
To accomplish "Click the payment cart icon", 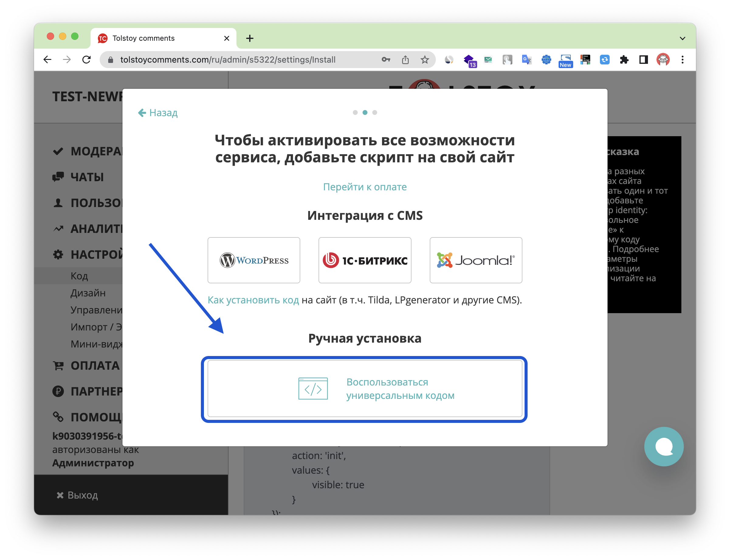I will [x=58, y=365].
